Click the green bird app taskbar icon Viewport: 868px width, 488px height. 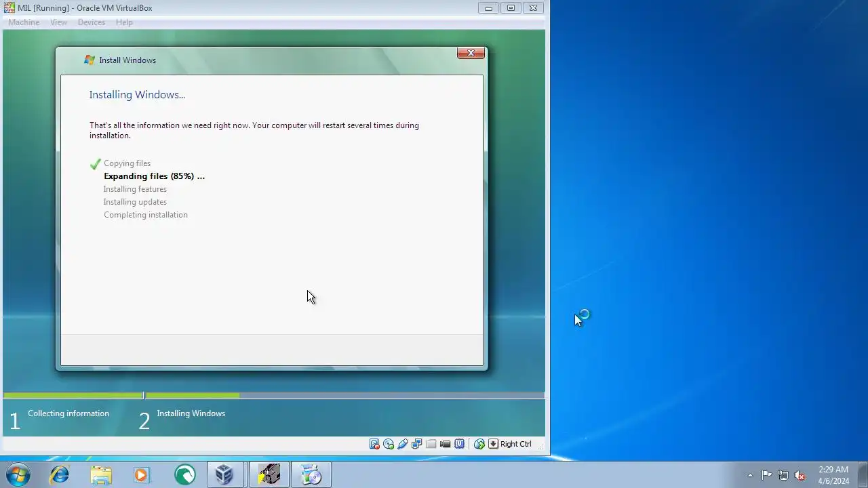[x=184, y=474]
